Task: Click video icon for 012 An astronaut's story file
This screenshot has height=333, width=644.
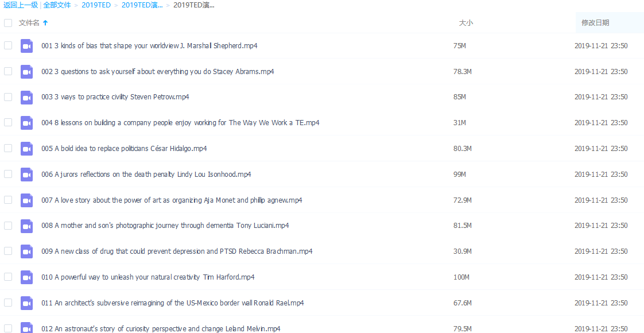Action: 26,328
